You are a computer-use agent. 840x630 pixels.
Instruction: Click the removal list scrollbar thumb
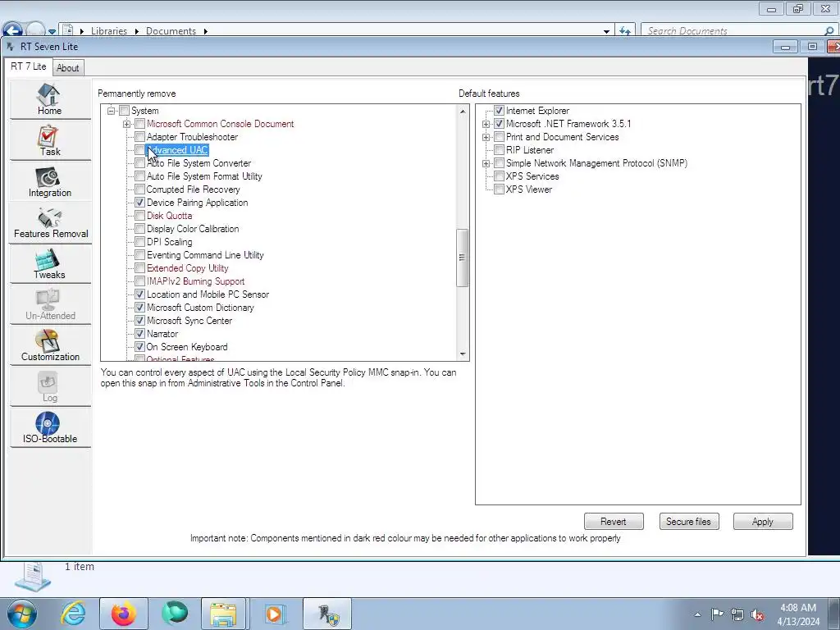click(462, 258)
